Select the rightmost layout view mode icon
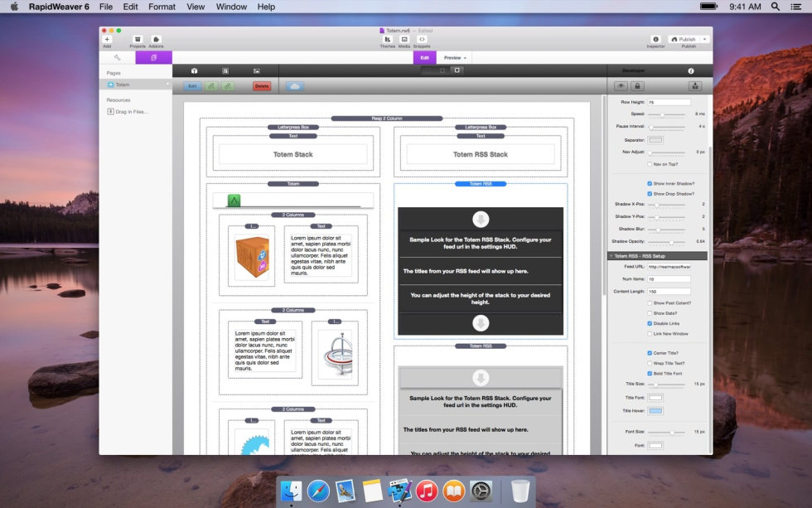812x508 pixels. tap(457, 70)
